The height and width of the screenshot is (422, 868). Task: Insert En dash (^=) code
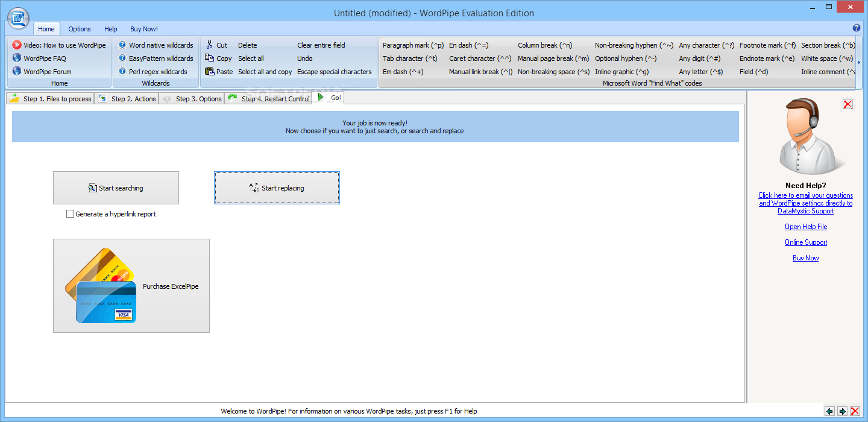[468, 45]
